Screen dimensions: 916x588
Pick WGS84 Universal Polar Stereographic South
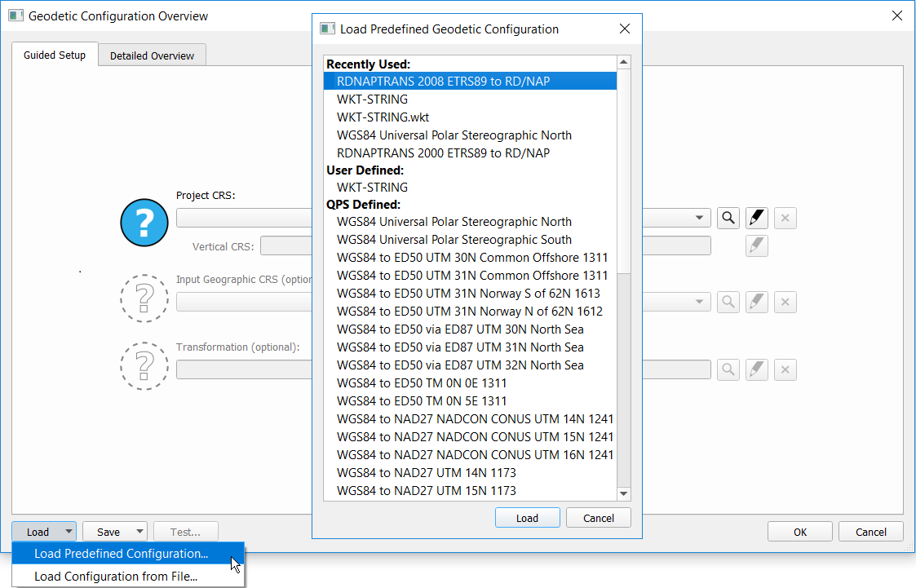454,240
